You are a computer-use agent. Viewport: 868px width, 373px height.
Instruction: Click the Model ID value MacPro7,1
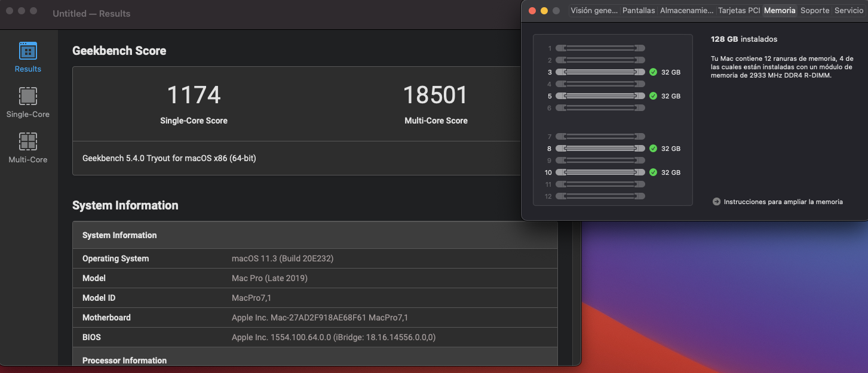pos(251,298)
